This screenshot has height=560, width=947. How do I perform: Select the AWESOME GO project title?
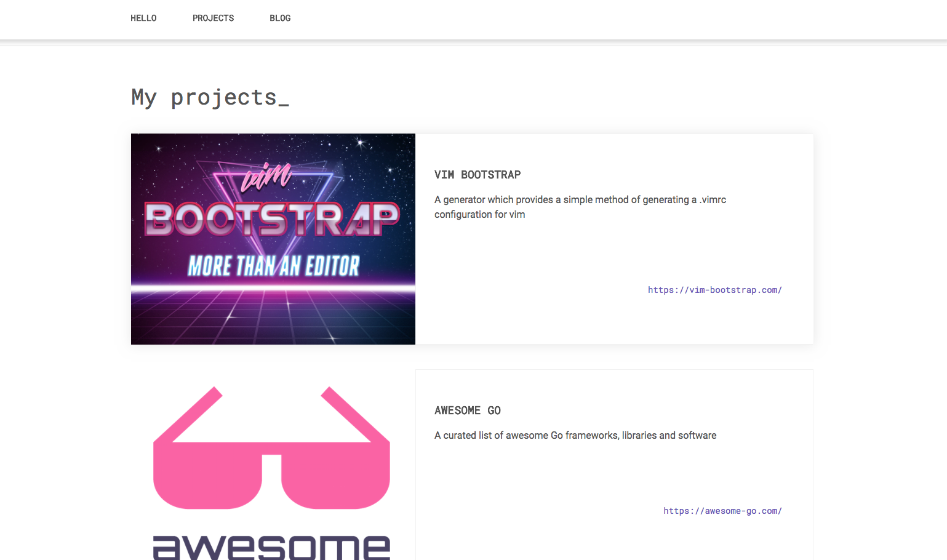click(x=468, y=410)
